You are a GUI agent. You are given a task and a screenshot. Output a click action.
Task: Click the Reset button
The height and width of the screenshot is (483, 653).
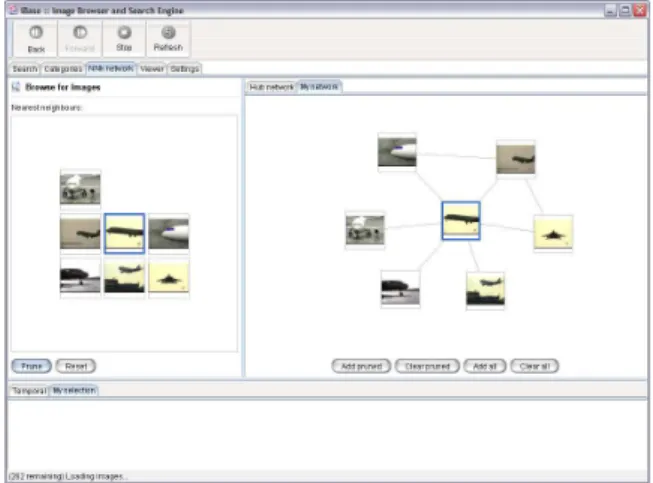click(76, 366)
